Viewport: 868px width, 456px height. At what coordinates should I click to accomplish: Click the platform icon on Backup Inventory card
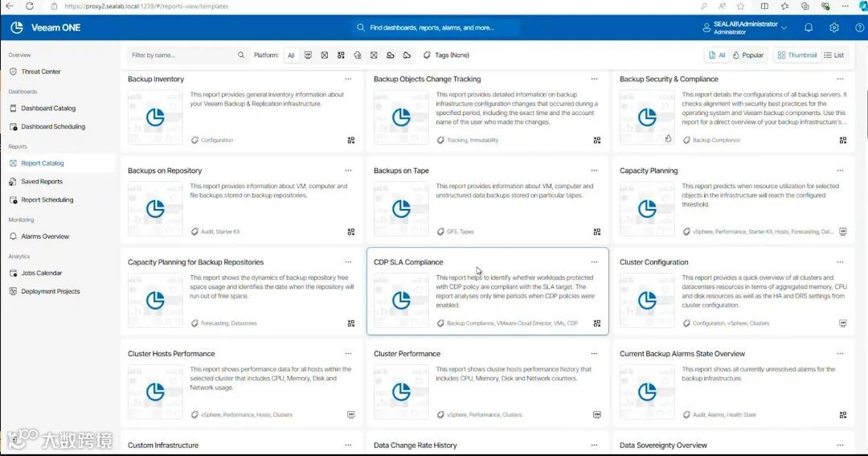351,140
